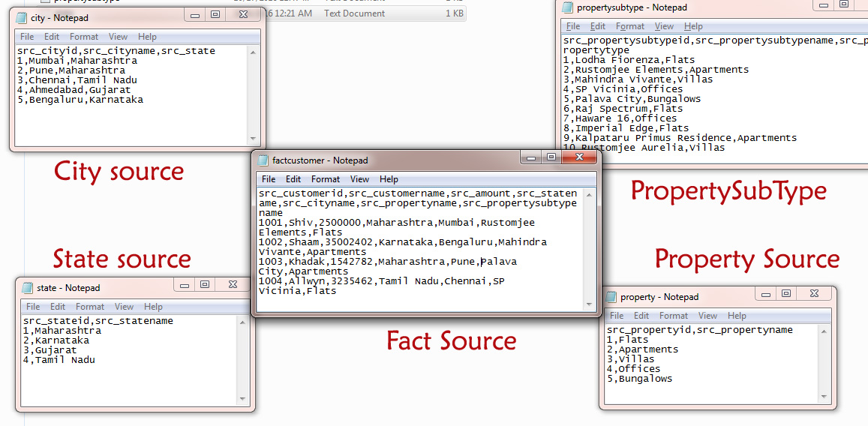Viewport: 868px width, 426px height.
Task: Open Format menu in property Notepad
Action: [674, 316]
